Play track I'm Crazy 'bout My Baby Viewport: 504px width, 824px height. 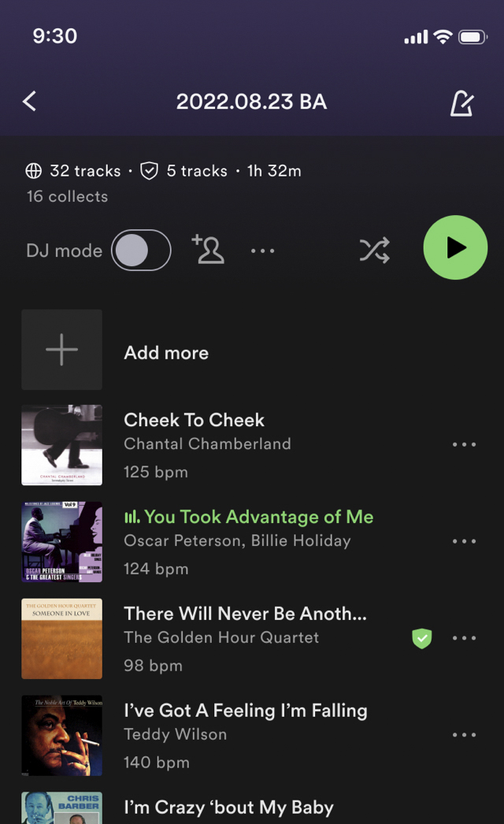point(228,807)
